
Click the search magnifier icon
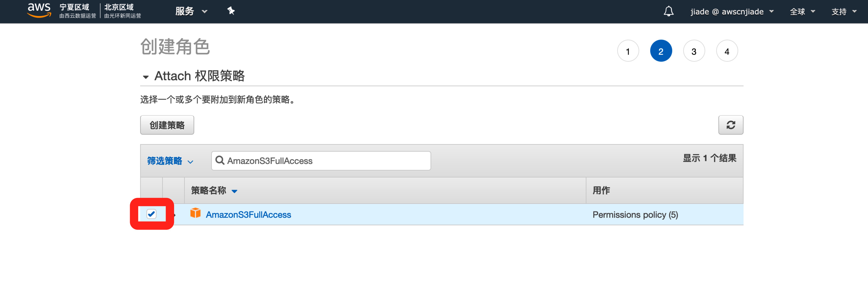[220, 160]
